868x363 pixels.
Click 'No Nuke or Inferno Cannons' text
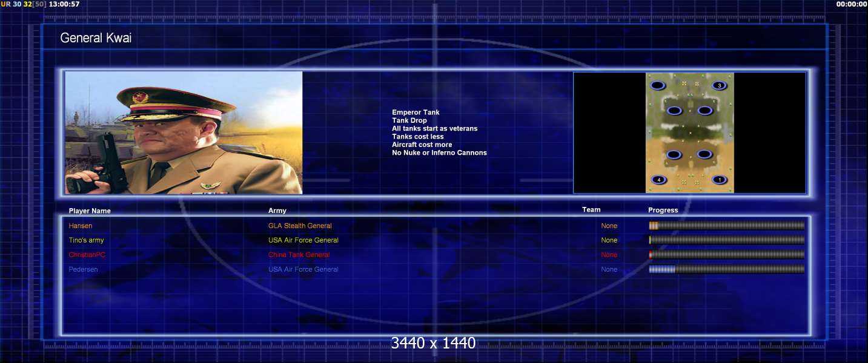click(x=439, y=152)
